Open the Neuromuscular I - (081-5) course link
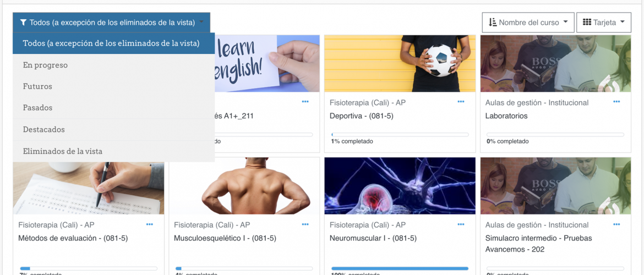 pos(373,238)
